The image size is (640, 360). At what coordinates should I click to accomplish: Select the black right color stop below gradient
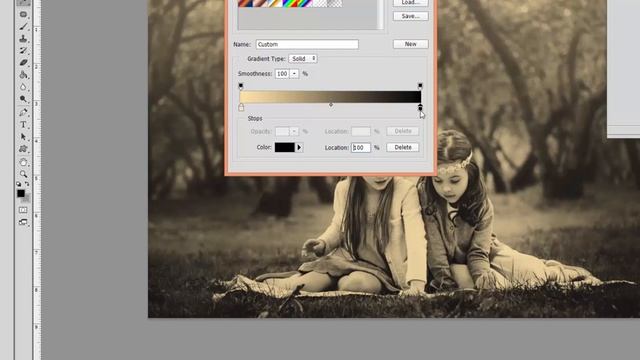click(420, 107)
